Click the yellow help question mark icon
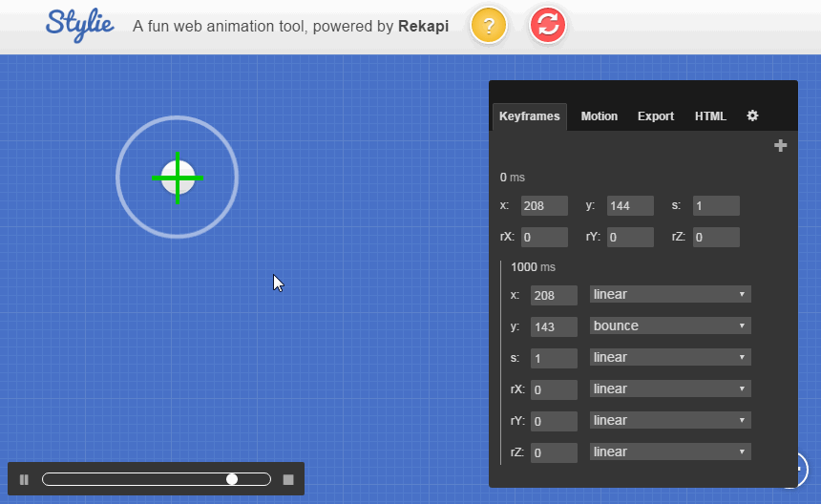The image size is (821, 504). click(x=489, y=25)
